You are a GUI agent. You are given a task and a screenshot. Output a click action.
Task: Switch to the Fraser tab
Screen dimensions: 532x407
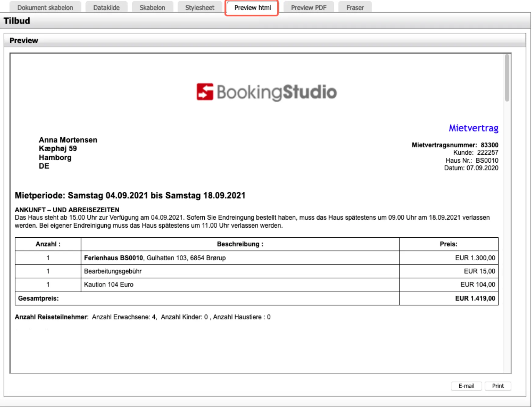355,8
